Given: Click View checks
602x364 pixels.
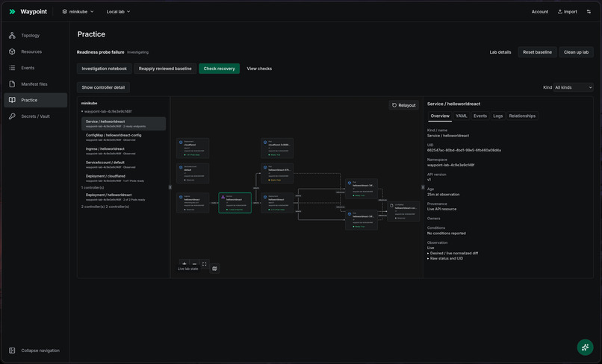Looking at the screenshot, I should (259, 69).
